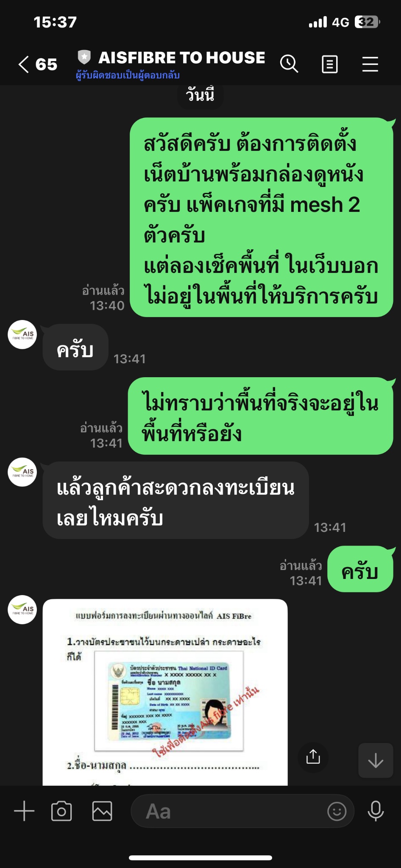
Task: Open the photo gallery icon
Action: pos(102,811)
